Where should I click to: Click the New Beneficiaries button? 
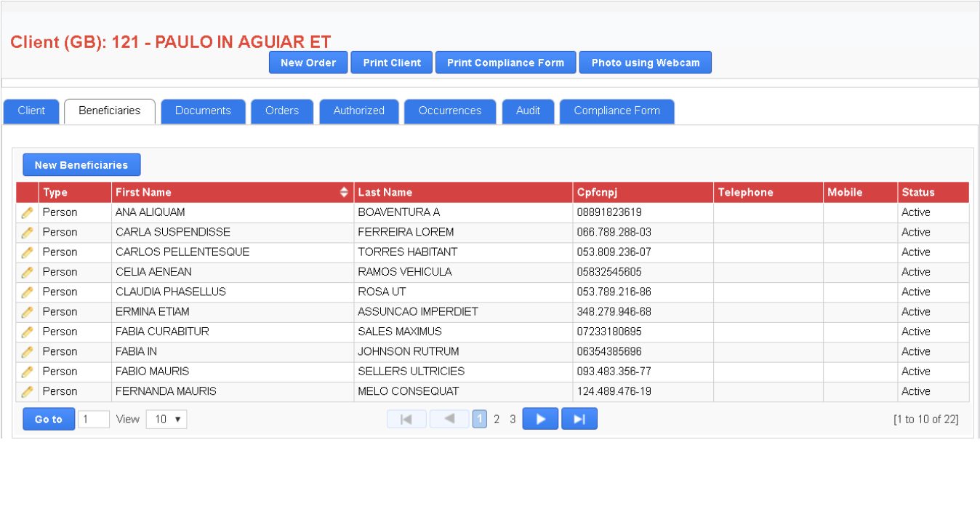[81, 165]
